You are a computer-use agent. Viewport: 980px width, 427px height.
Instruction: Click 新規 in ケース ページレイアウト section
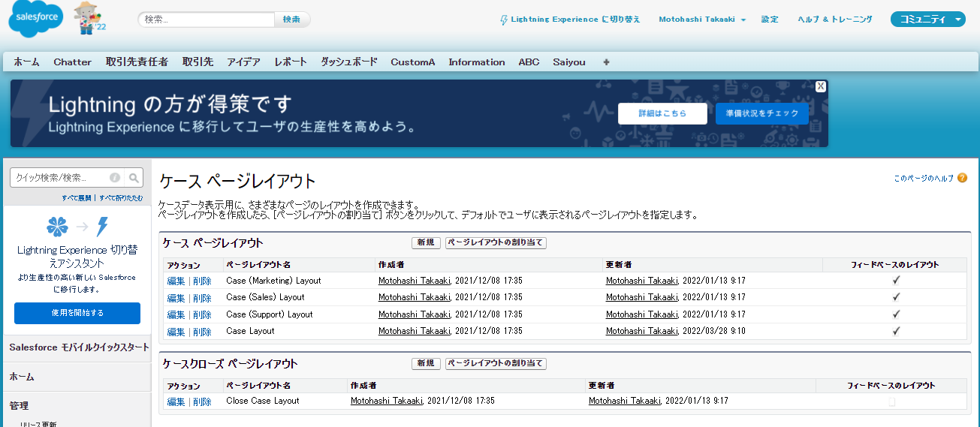point(426,242)
